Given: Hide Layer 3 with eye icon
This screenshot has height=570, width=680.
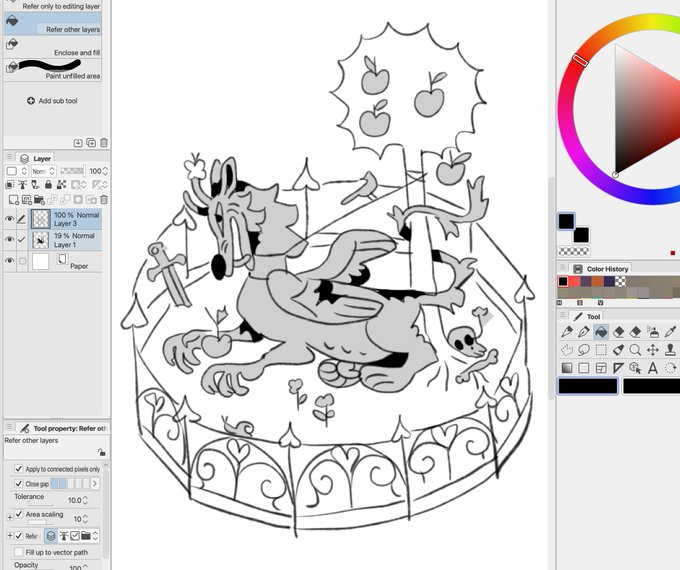Looking at the screenshot, I should point(9,219).
